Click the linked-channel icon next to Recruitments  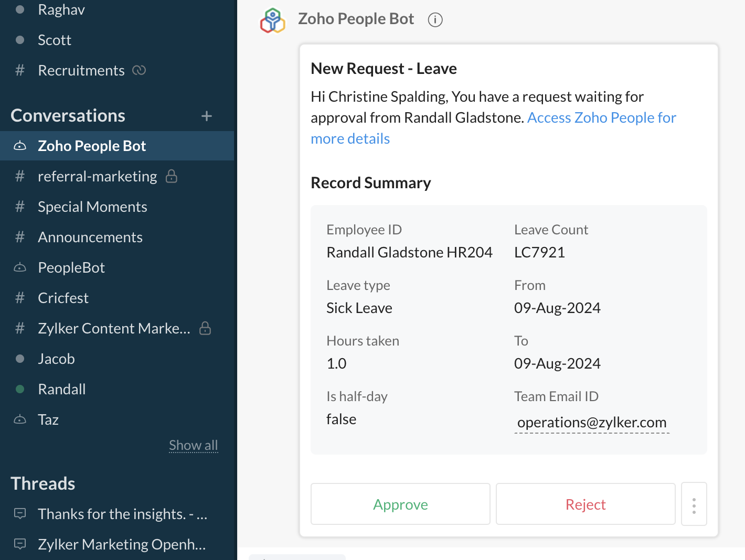(x=139, y=70)
